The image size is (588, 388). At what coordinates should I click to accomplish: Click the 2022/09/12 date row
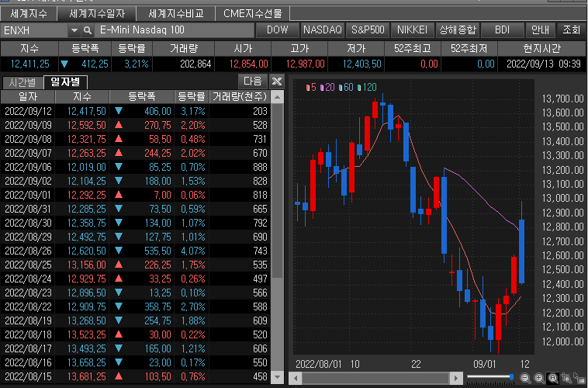136,111
